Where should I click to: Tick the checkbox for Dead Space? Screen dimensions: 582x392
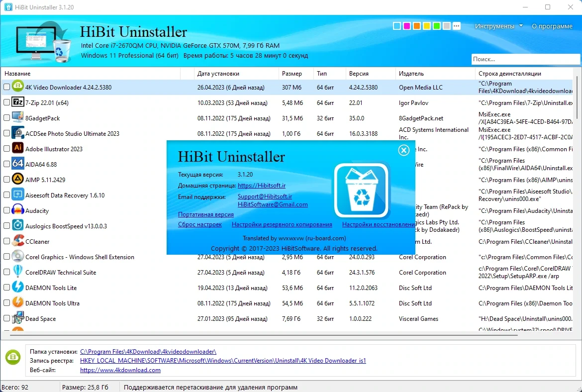[x=6, y=318]
